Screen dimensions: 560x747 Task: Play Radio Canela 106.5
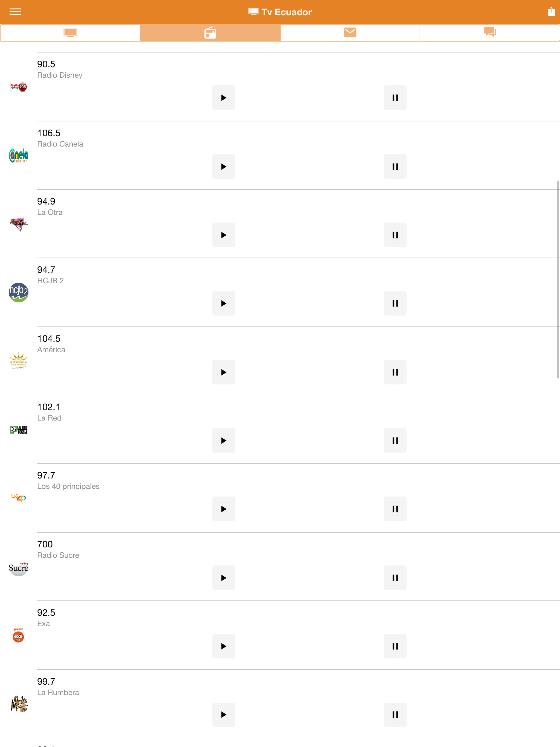point(224,167)
